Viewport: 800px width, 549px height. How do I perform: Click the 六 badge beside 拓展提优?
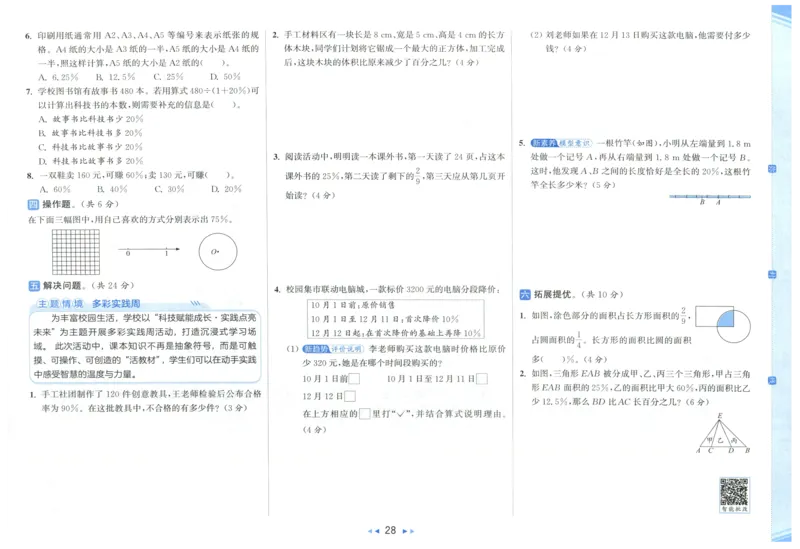coord(525,295)
